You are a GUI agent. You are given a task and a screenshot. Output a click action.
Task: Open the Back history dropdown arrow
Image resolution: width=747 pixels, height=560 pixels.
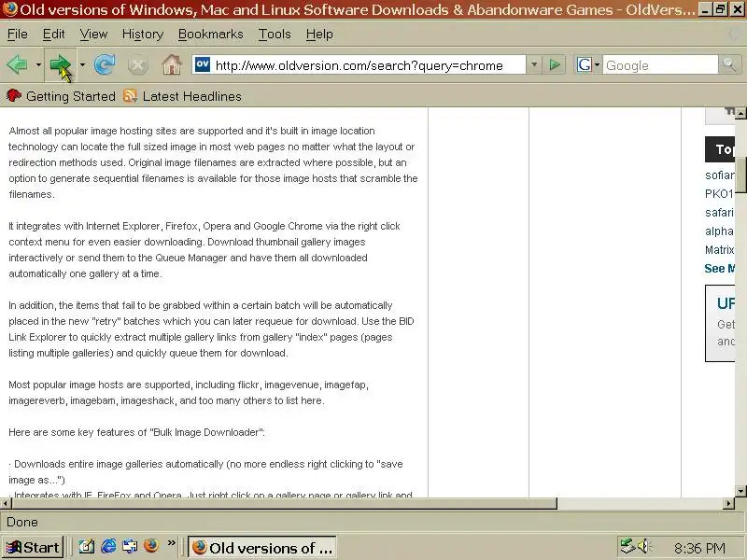[38, 64]
